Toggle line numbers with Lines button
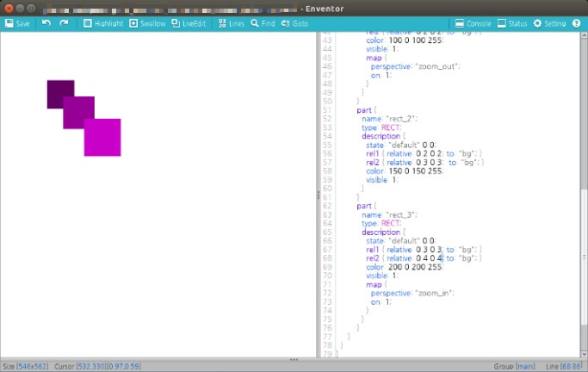The image size is (588, 372). tap(231, 23)
